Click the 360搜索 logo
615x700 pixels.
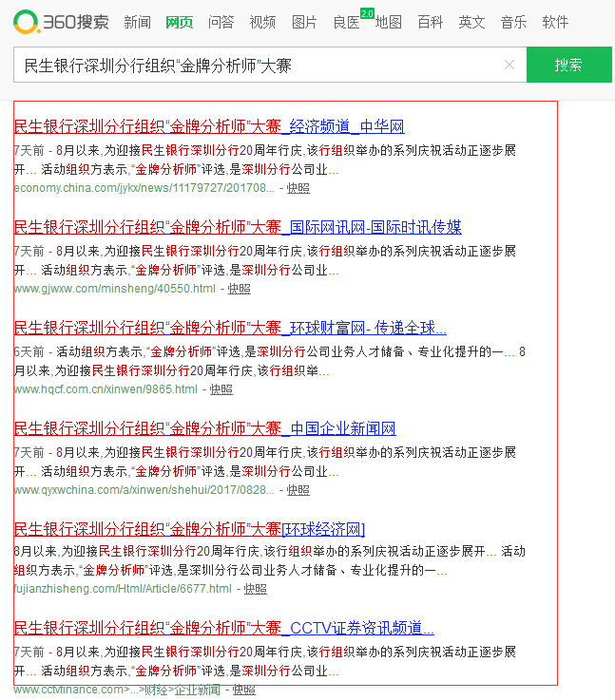click(x=61, y=22)
